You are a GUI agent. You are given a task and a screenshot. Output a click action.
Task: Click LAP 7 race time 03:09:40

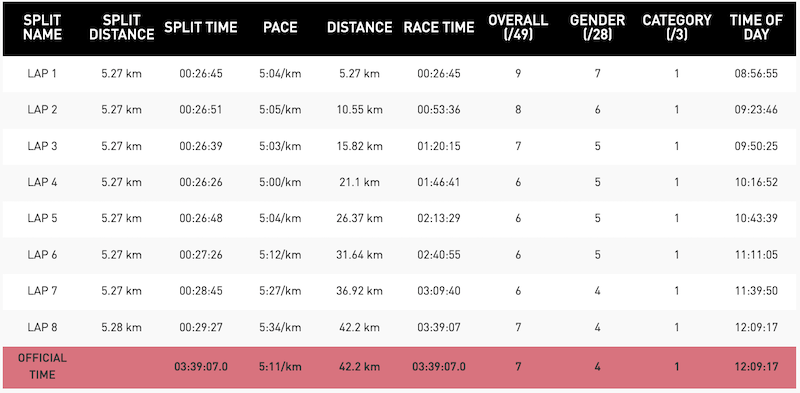tap(439, 291)
